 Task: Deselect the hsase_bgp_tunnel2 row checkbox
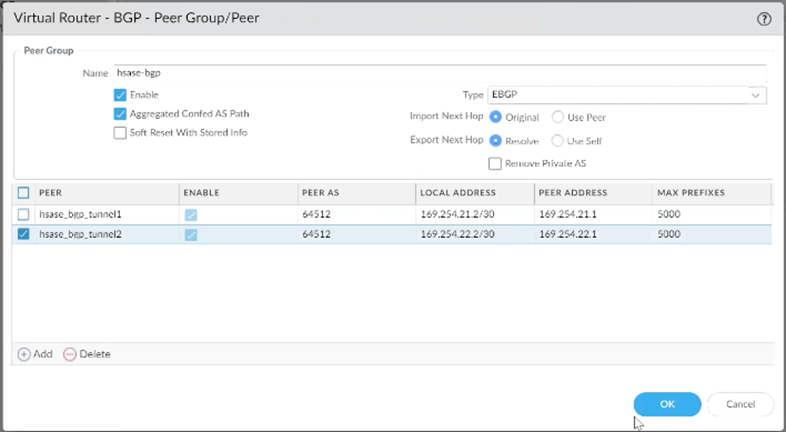pyautogui.click(x=24, y=235)
